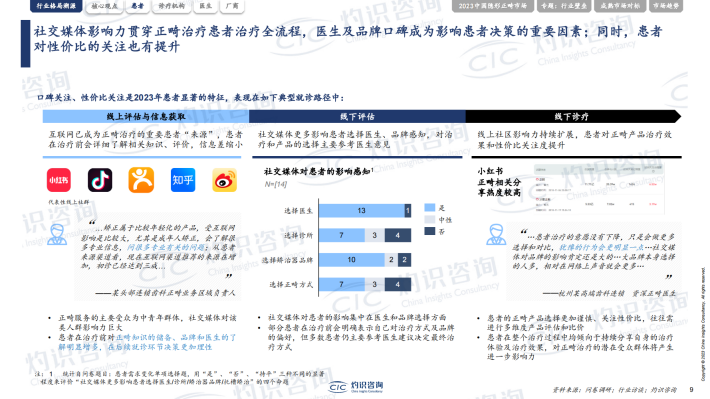Click the 线下评估 stage header
The height and width of the screenshot is (399, 710).
(x=357, y=116)
